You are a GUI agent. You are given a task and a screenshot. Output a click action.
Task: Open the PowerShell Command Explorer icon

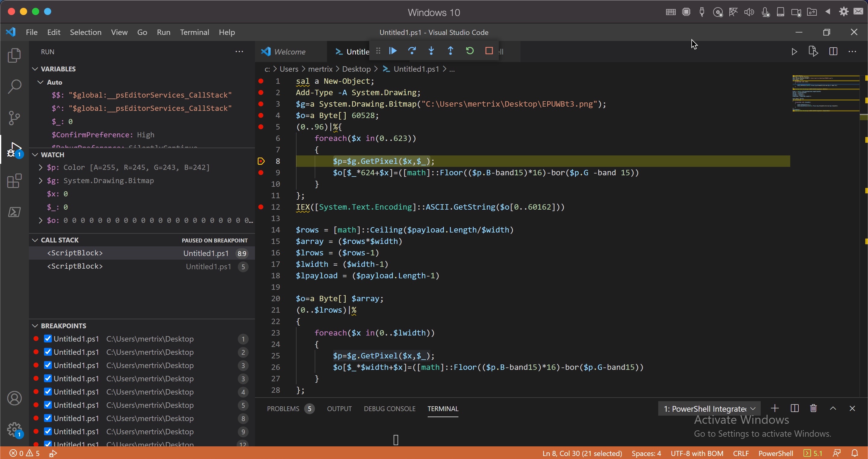tap(14, 212)
